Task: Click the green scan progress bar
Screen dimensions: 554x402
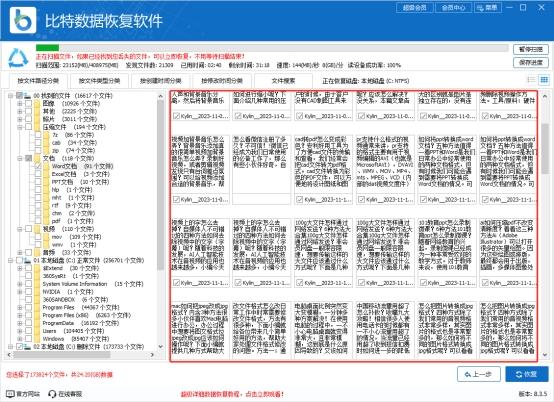Action: pyautogui.click(x=47, y=48)
